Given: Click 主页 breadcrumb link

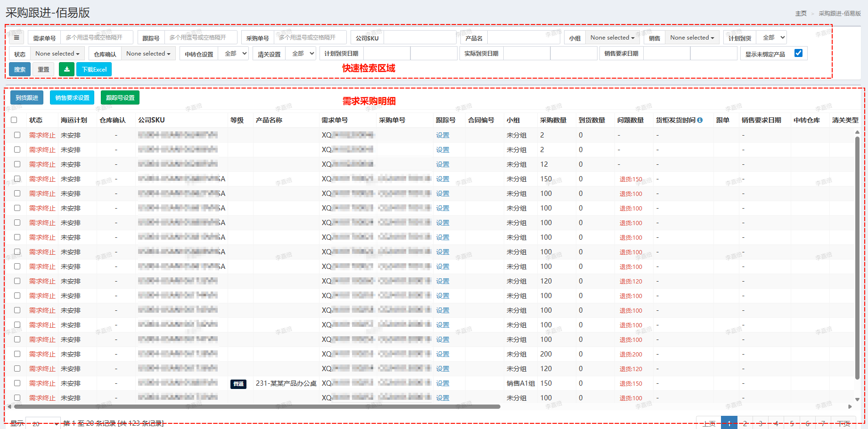Looking at the screenshot, I should point(801,14).
